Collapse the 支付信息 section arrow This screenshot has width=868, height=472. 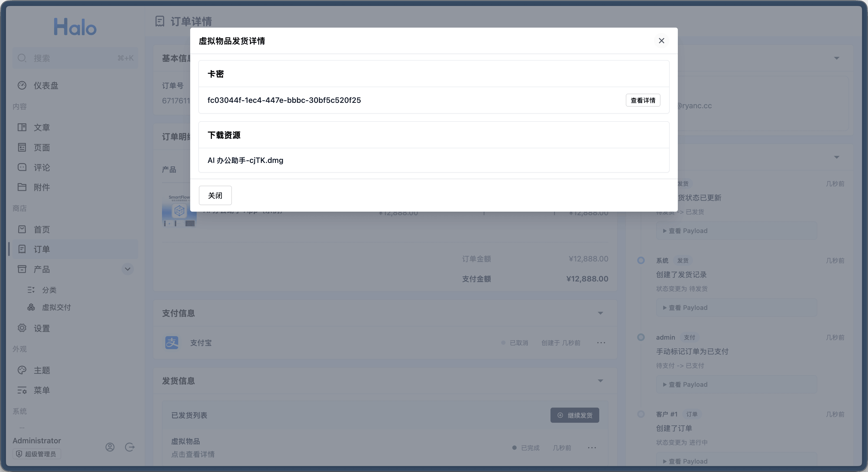[600, 313]
